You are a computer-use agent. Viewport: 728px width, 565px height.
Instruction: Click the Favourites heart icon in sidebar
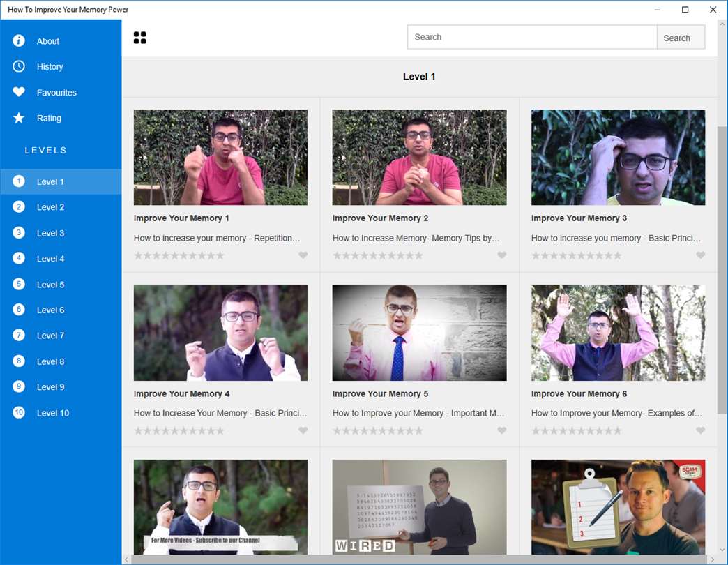(x=19, y=92)
